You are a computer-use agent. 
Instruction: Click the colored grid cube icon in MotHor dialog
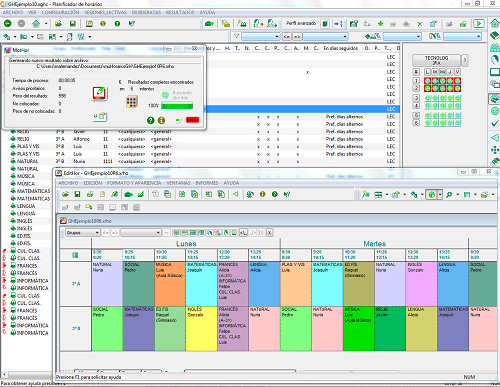click(132, 101)
